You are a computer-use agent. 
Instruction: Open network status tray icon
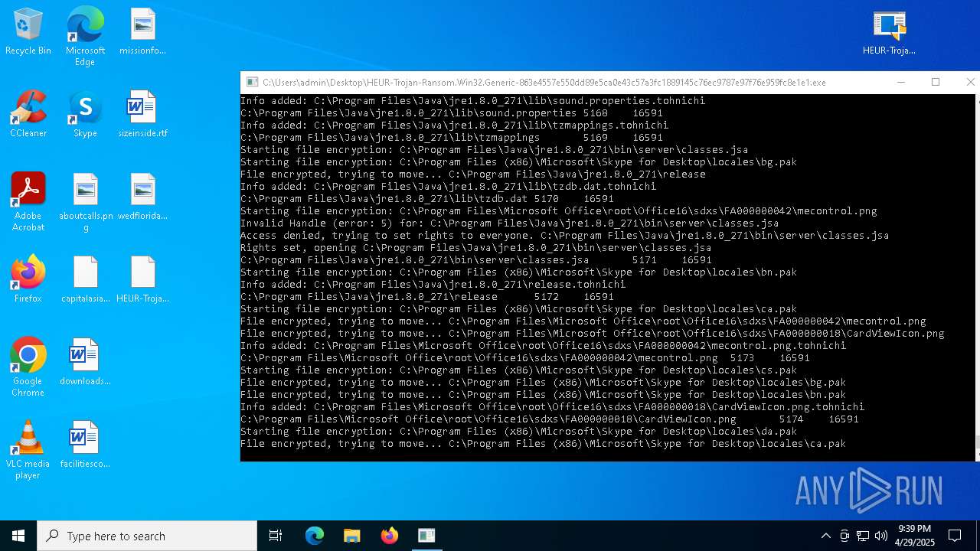coord(863,536)
